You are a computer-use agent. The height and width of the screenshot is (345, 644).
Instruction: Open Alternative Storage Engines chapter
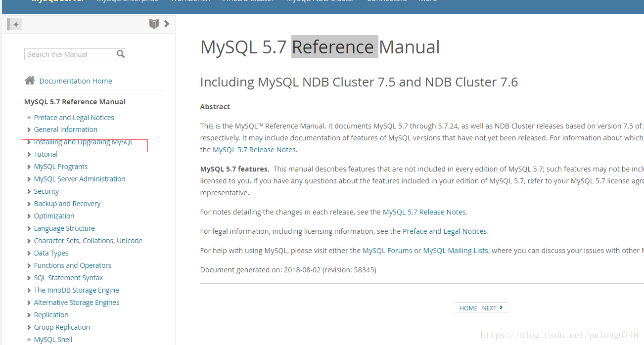77,302
